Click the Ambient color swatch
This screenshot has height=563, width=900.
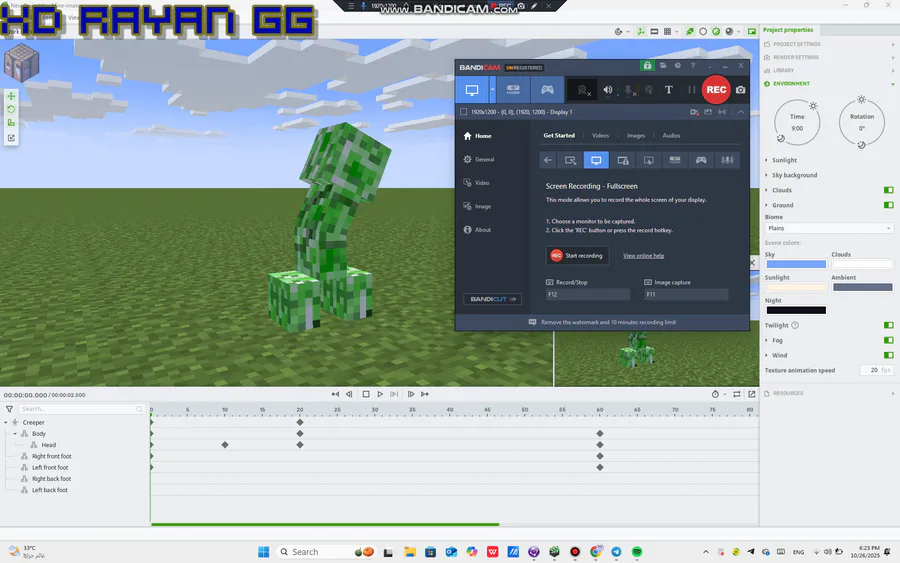pyautogui.click(x=863, y=288)
